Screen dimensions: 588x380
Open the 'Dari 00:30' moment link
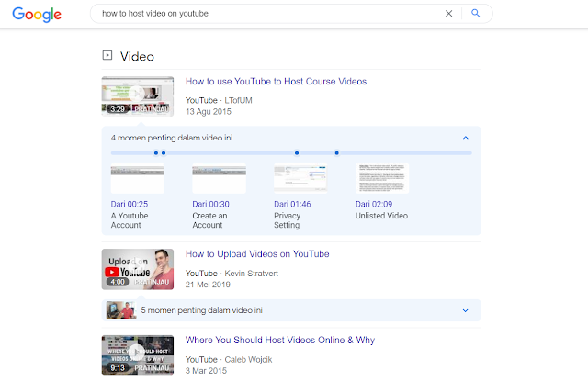210,205
